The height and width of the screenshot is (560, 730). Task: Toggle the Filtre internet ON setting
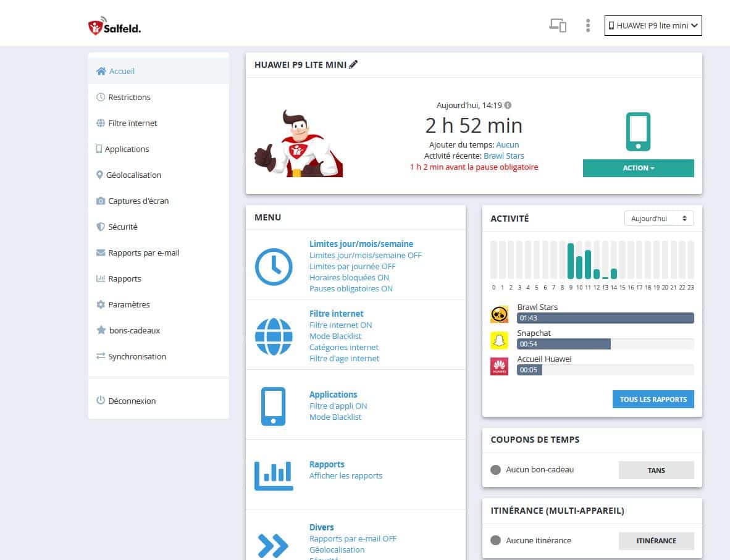tap(340, 325)
